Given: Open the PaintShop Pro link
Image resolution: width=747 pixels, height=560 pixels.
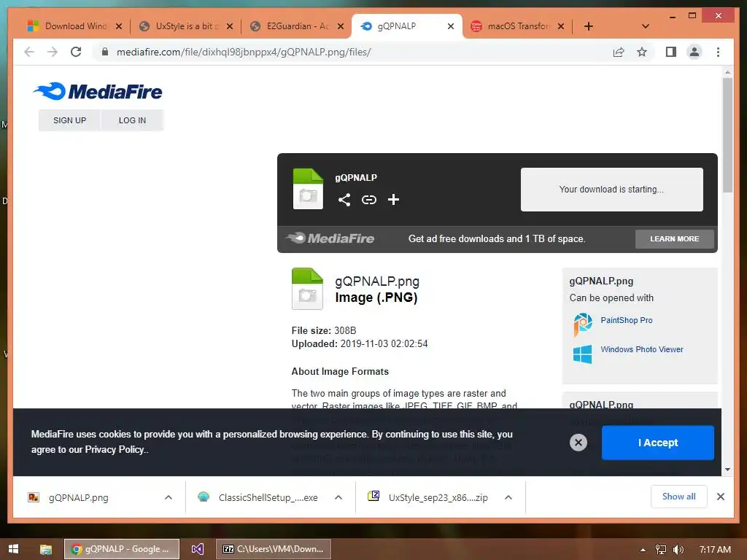Looking at the screenshot, I should tap(626, 320).
